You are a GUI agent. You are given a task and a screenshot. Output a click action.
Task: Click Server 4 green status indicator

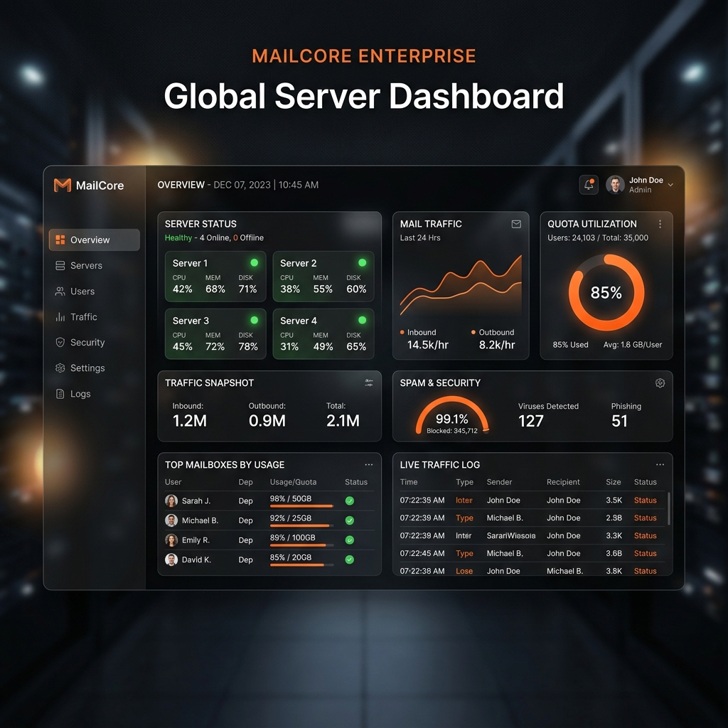click(x=362, y=321)
